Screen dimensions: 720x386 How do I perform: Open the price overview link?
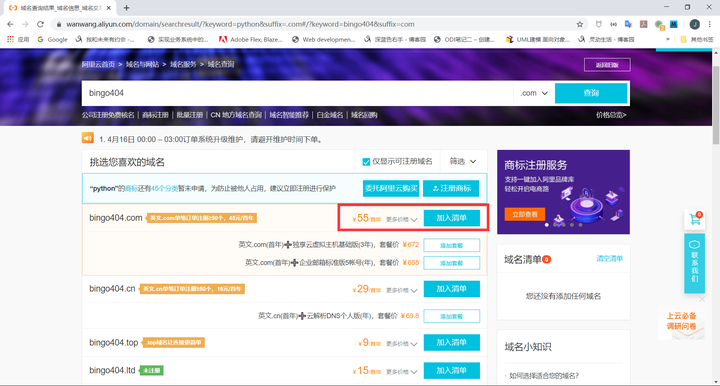pos(611,115)
